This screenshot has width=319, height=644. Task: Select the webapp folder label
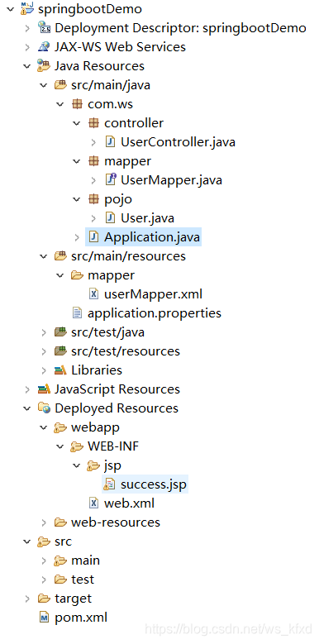[x=95, y=427]
